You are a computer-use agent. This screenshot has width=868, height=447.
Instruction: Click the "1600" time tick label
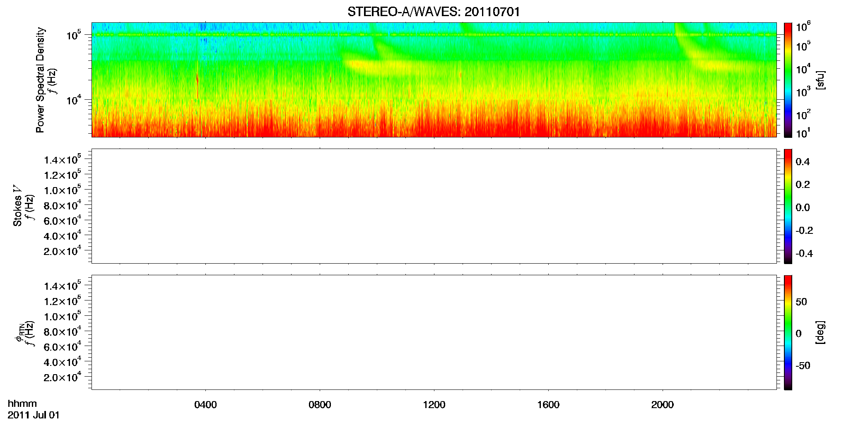548,405
